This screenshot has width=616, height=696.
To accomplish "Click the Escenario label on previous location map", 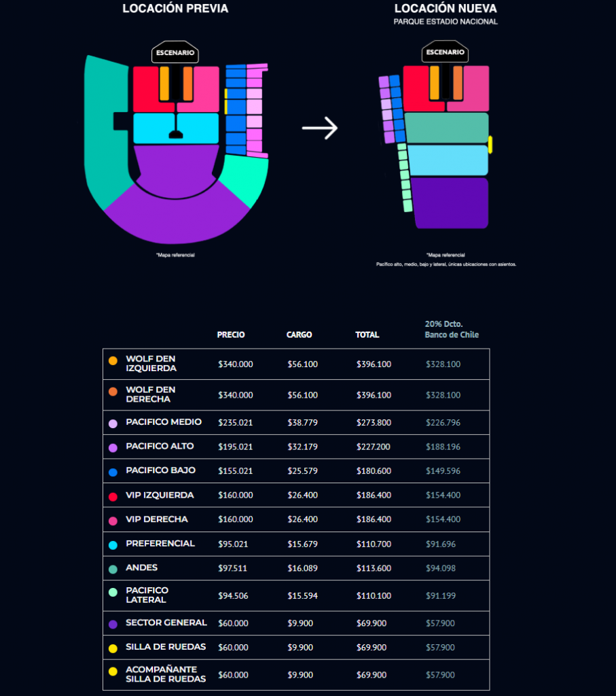I will [175, 52].
